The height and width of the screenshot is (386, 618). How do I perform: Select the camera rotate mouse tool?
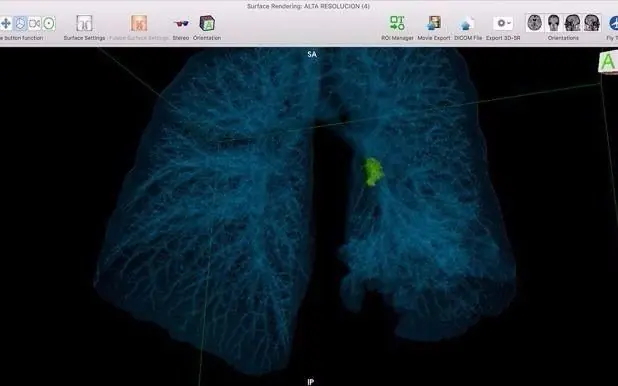35,24
